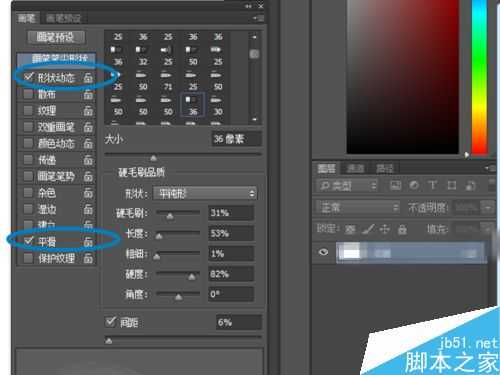Select the 30 brush tip preset
Screen dimensions: 500x375
[218, 106]
